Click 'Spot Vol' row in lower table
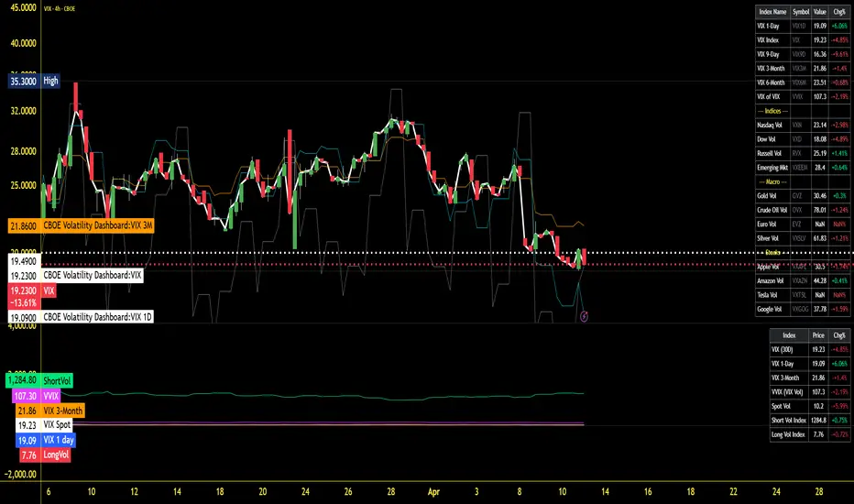This screenshot has width=854, height=504. pos(810,407)
